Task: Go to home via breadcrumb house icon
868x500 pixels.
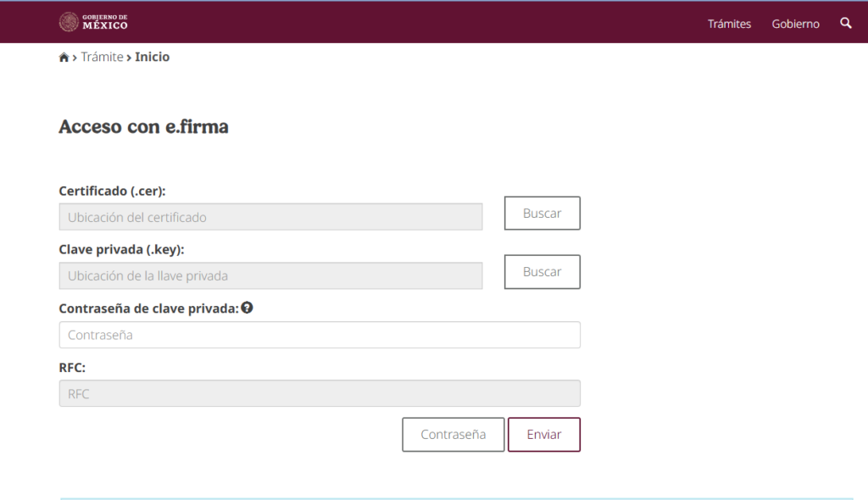Action: point(64,58)
